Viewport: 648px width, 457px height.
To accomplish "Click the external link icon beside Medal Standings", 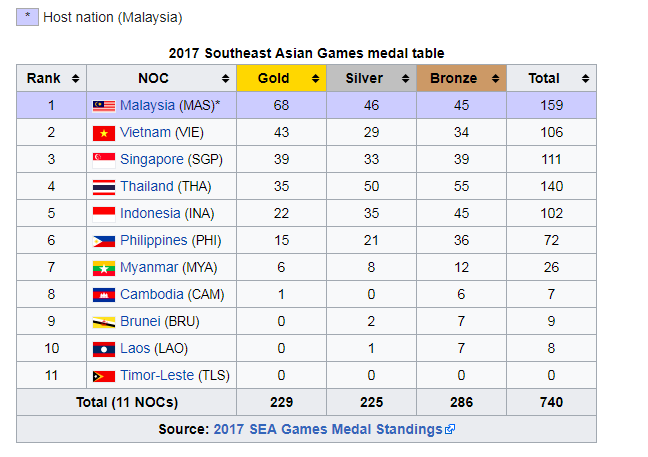I will pos(450,430).
